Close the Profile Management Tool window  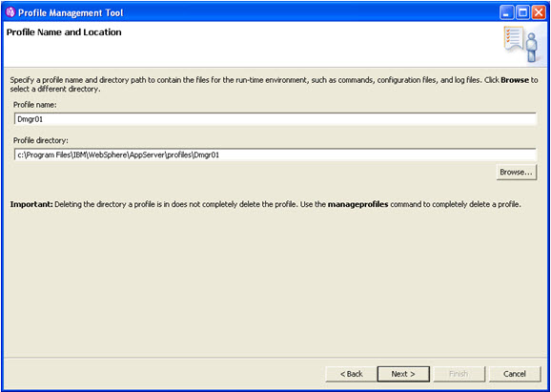pyautogui.click(x=539, y=13)
